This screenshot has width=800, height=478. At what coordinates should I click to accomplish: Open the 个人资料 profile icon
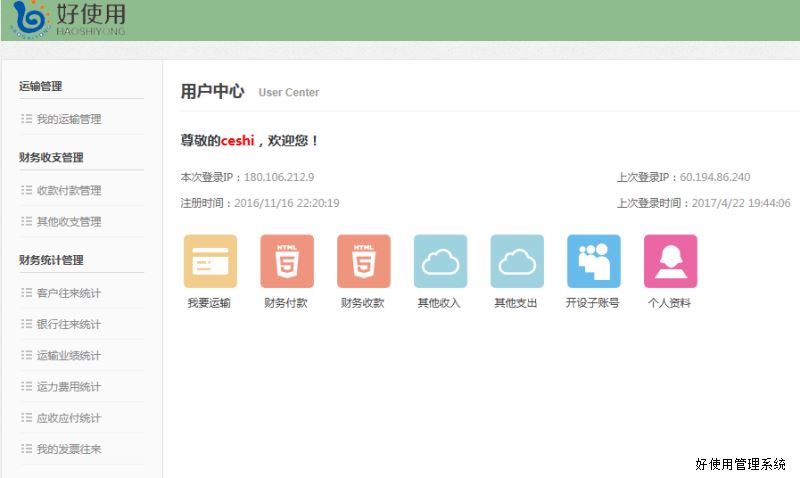(x=670, y=261)
